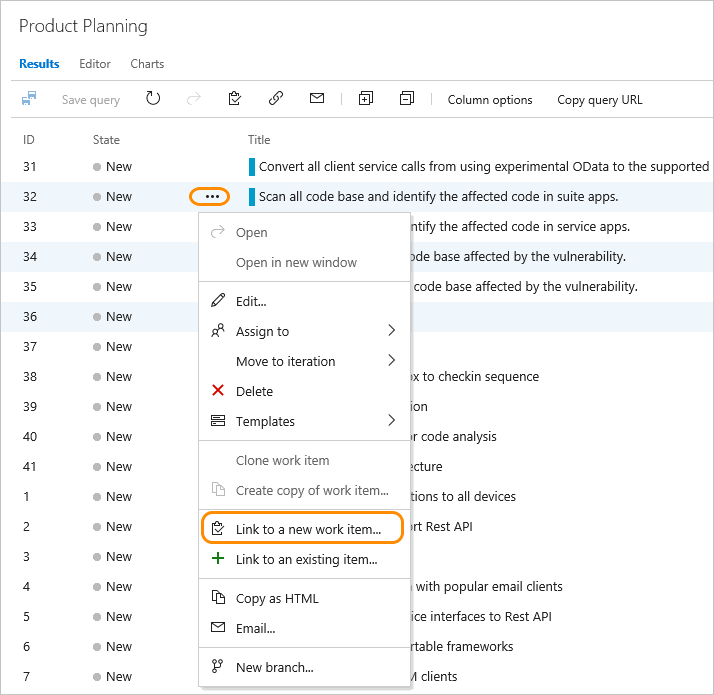Click the New state of row 38

[118, 377]
